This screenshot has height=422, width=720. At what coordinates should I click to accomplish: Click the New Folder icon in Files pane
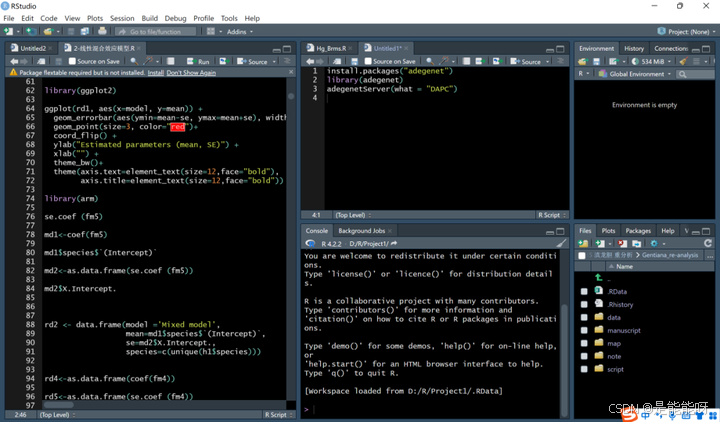pyautogui.click(x=584, y=243)
